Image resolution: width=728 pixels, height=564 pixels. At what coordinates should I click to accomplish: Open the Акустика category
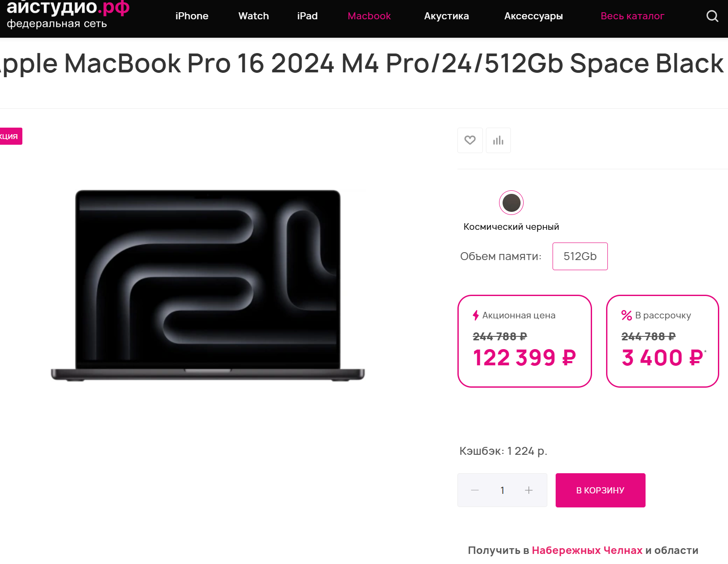[x=446, y=16]
